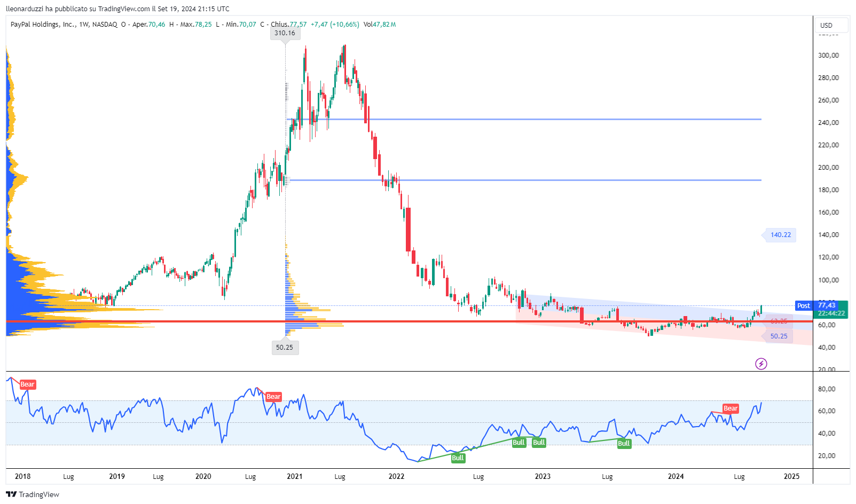
Task: Click the Bear label in 2024 on RSI
Action: pyautogui.click(x=731, y=408)
